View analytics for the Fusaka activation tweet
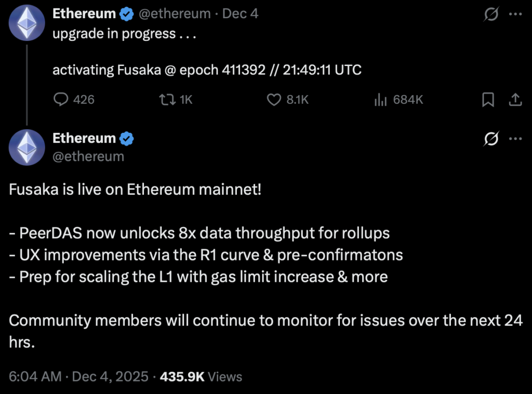 point(381,100)
